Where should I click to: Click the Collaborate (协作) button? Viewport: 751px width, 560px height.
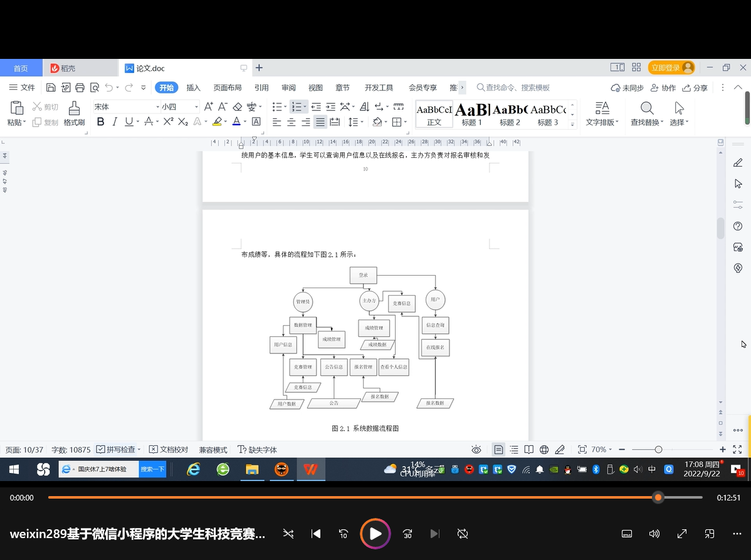coord(663,88)
